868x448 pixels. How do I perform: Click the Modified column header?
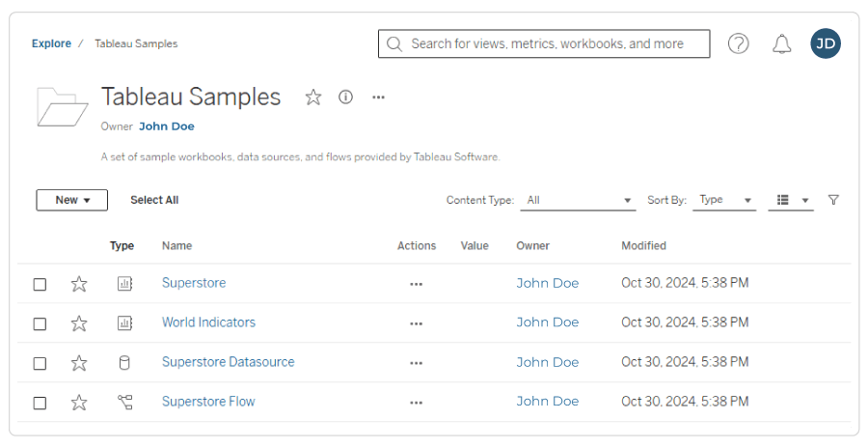coord(644,245)
